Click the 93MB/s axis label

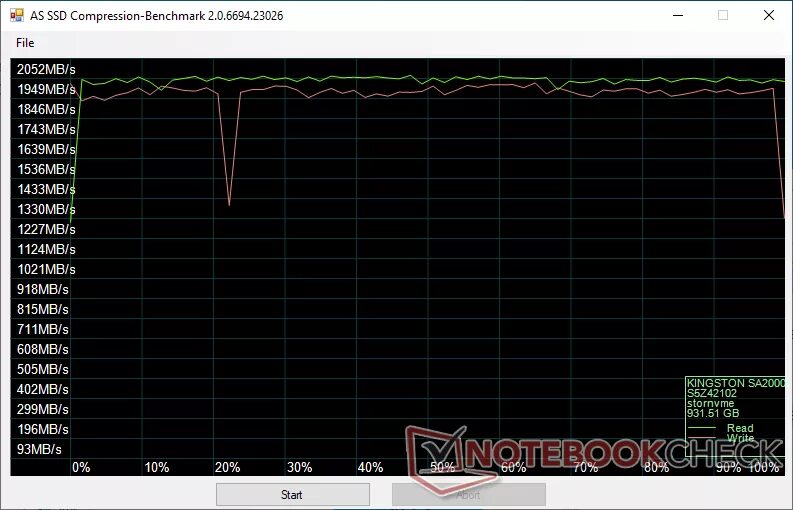click(x=39, y=449)
